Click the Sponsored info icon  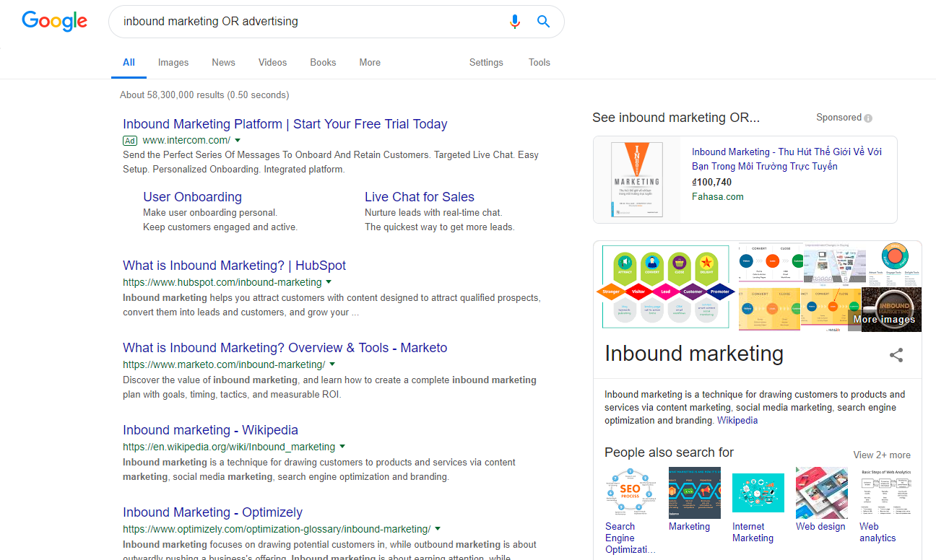pyautogui.click(x=868, y=118)
